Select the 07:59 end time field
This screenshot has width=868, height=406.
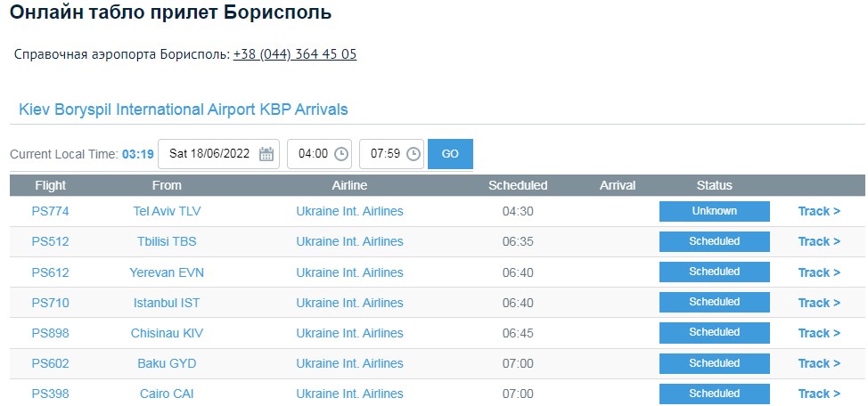pyautogui.click(x=391, y=154)
